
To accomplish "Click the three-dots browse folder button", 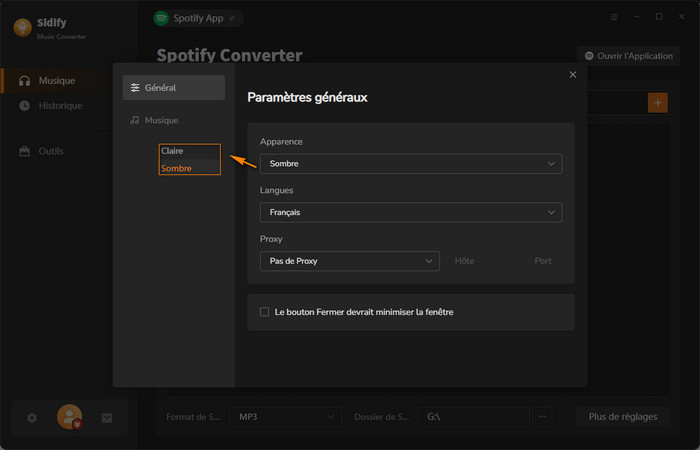I will [543, 416].
